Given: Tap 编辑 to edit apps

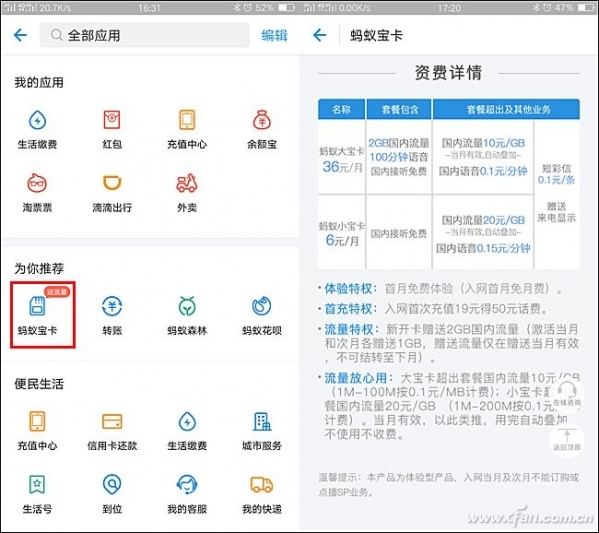Looking at the screenshot, I should click(x=274, y=36).
